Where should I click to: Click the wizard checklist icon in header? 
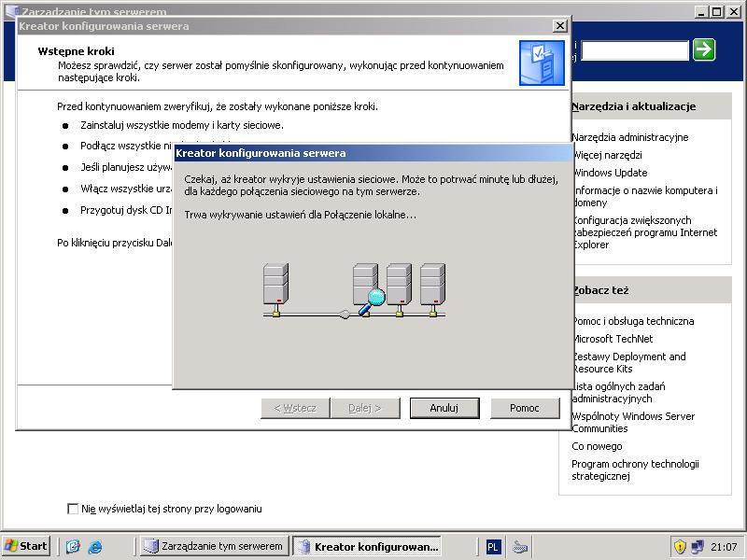tap(542, 63)
